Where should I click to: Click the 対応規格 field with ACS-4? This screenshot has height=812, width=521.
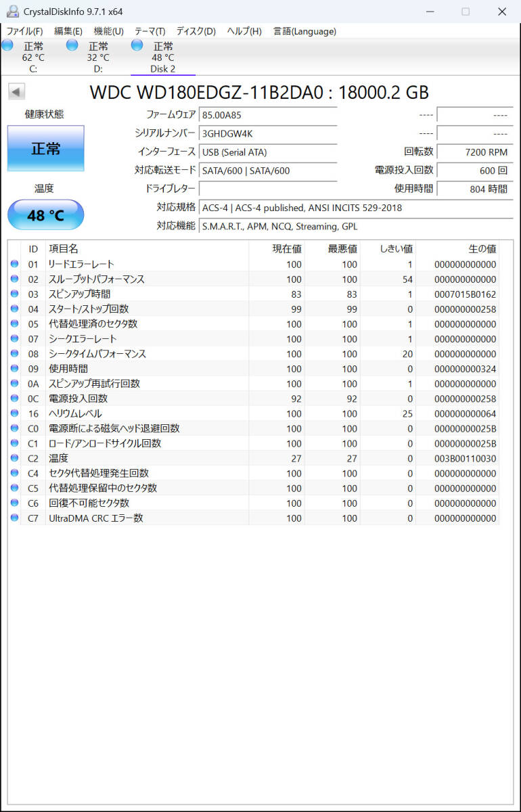pos(356,208)
